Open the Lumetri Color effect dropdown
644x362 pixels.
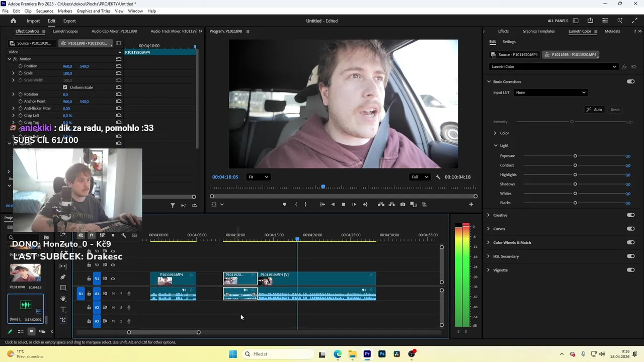point(553,66)
